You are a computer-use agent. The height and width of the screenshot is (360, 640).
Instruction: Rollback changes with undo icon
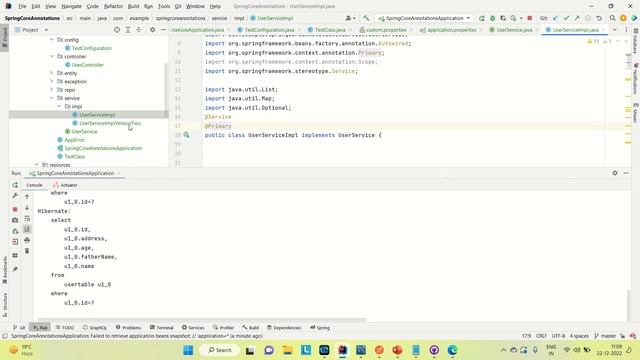pos(599,18)
